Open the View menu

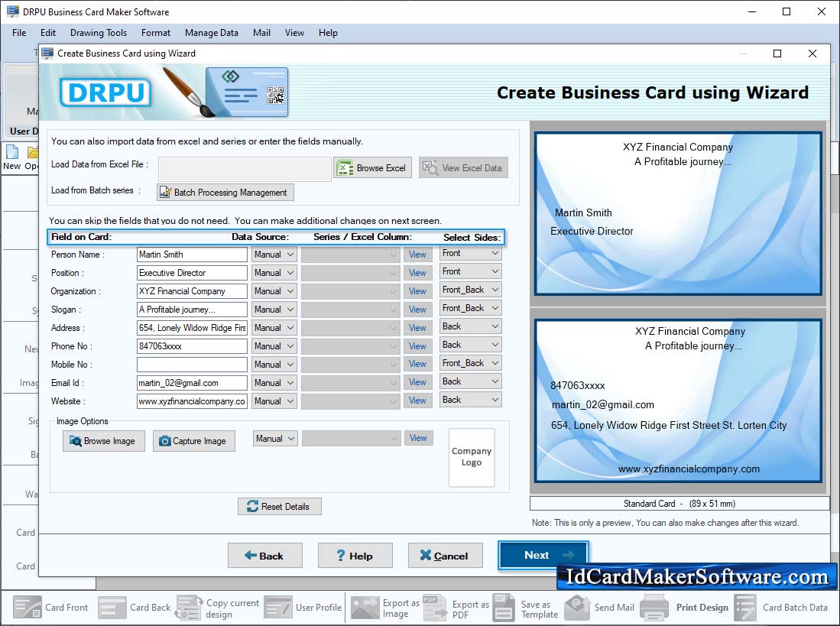[294, 33]
